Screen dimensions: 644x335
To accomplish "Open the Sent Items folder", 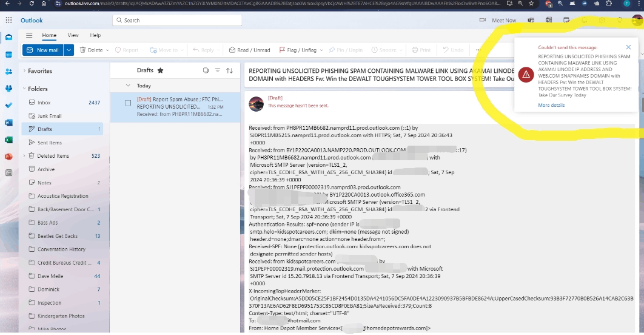I will click(62, 143).
